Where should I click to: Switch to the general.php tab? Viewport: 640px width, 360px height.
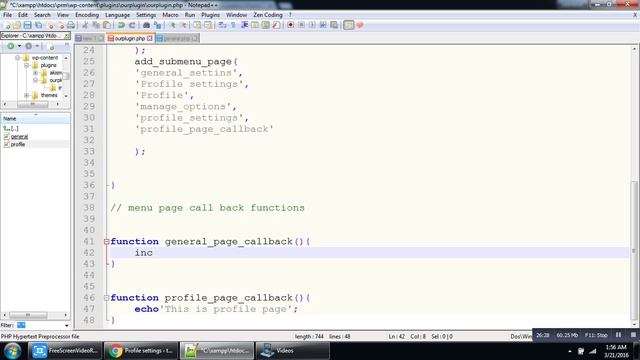[177, 38]
